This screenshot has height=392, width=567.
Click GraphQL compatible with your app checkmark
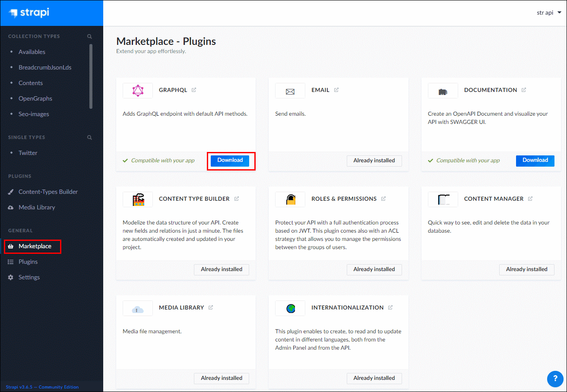(x=125, y=161)
